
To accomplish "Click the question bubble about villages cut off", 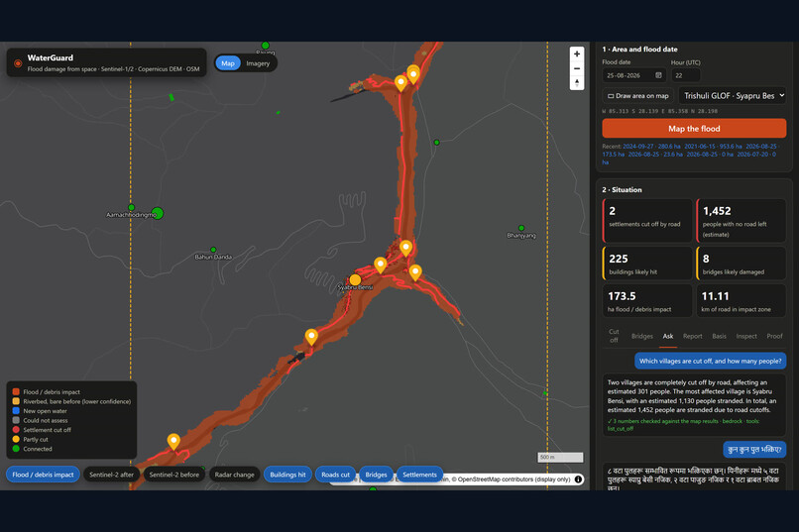I will coord(711,361).
